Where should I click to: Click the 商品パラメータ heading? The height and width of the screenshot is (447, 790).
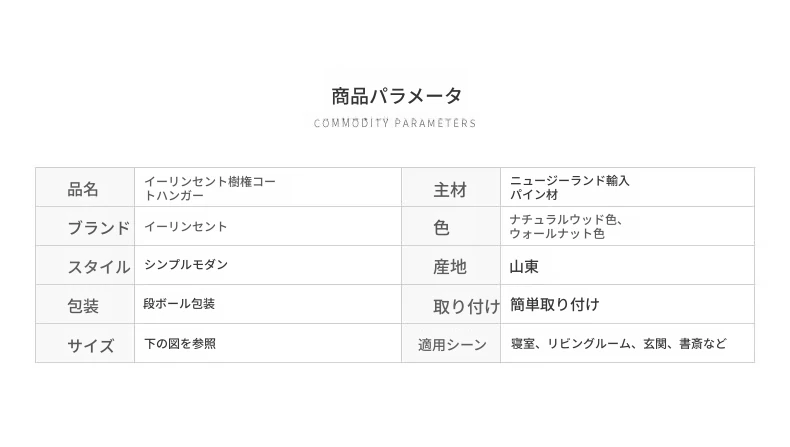pyautogui.click(x=396, y=97)
